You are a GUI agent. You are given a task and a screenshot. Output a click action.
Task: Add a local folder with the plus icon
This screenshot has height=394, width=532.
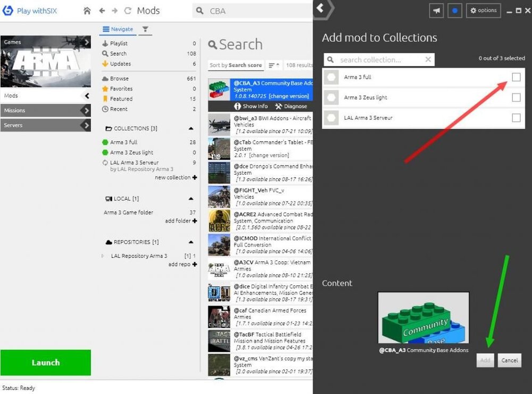click(194, 221)
